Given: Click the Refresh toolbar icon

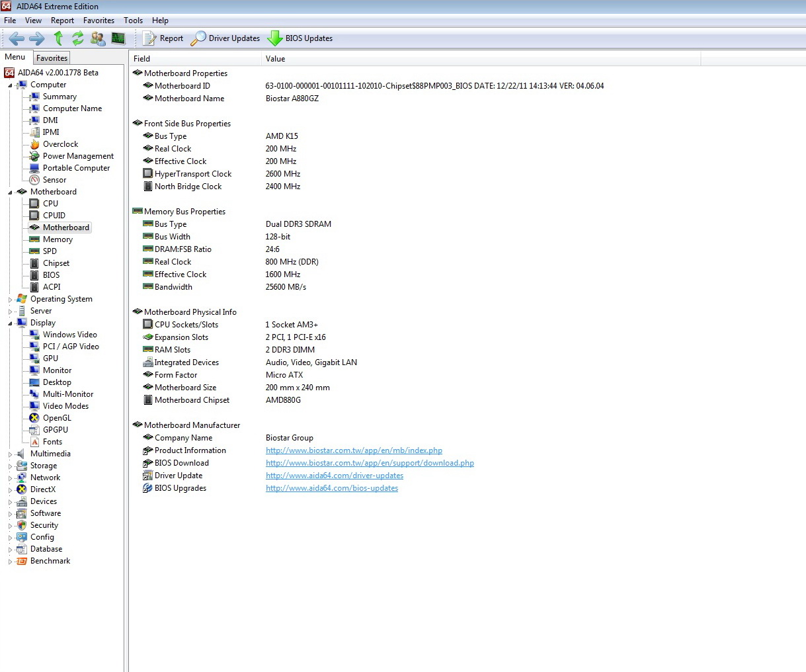Looking at the screenshot, I should point(78,38).
